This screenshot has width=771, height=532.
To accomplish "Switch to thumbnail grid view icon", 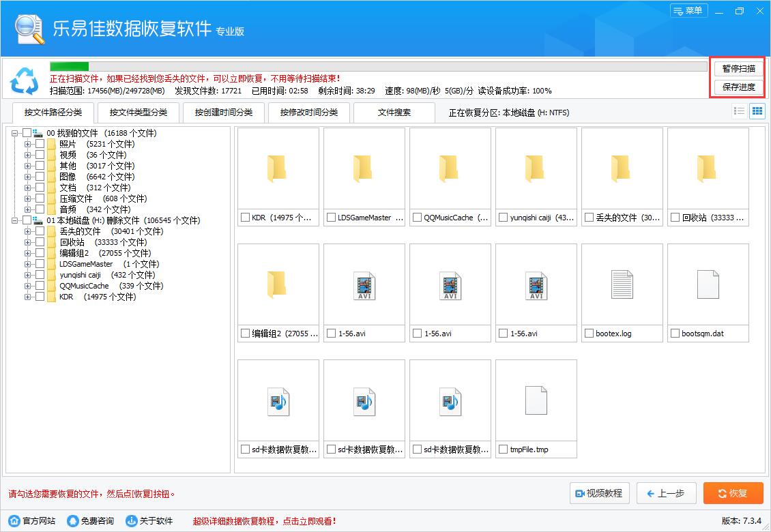I will (x=757, y=111).
